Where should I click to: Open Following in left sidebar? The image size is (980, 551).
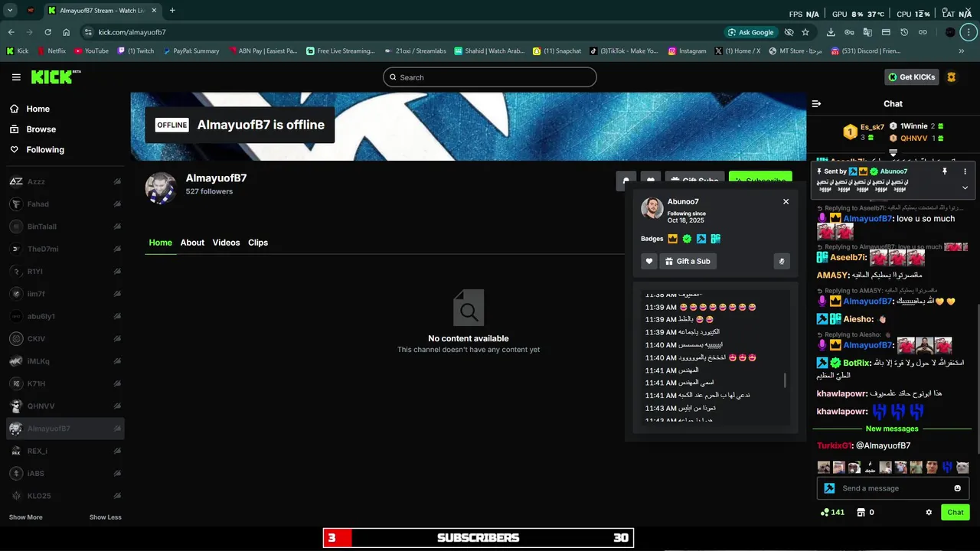coord(45,150)
